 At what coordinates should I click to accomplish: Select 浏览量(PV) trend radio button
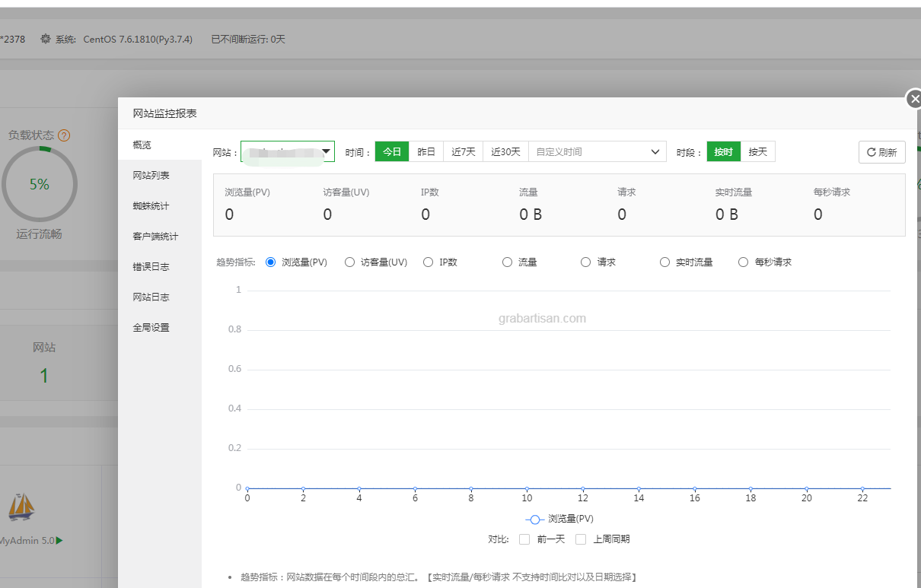[x=270, y=262]
